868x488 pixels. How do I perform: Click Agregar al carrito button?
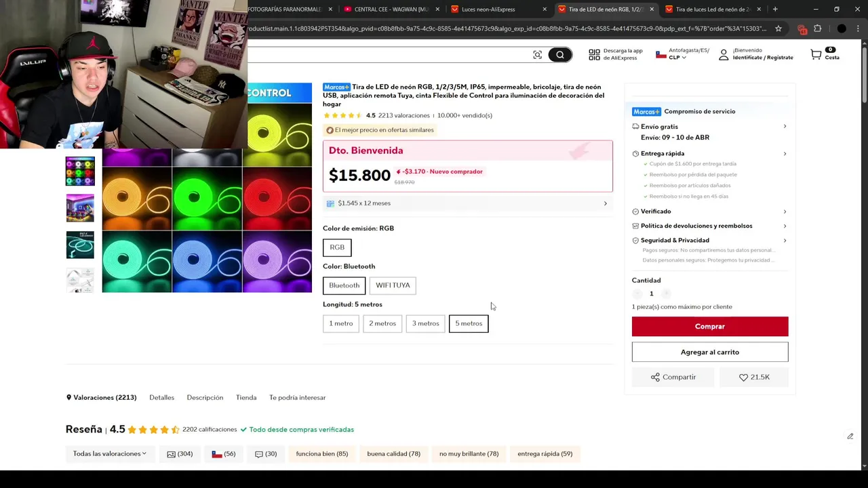pos(710,352)
